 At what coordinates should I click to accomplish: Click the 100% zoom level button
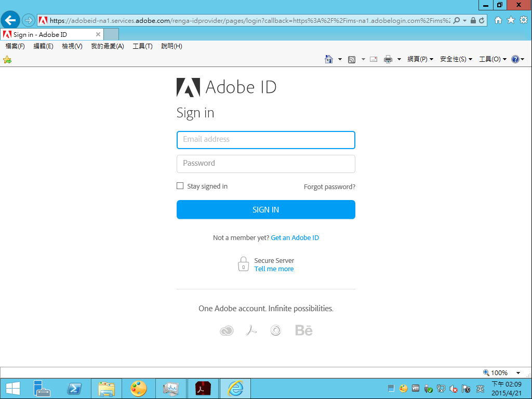tap(496, 373)
